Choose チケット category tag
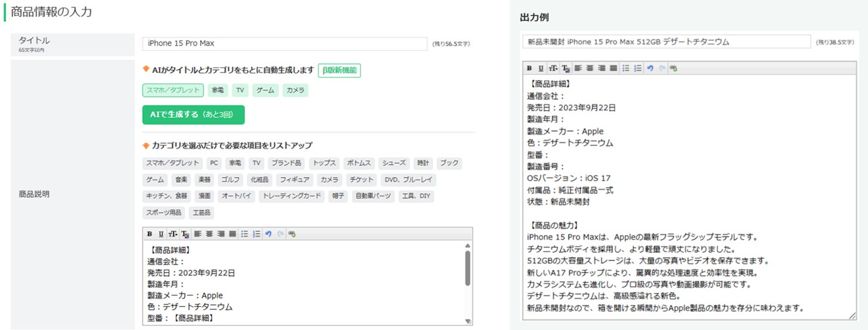Viewport: 868px width, 330px height. (x=361, y=179)
